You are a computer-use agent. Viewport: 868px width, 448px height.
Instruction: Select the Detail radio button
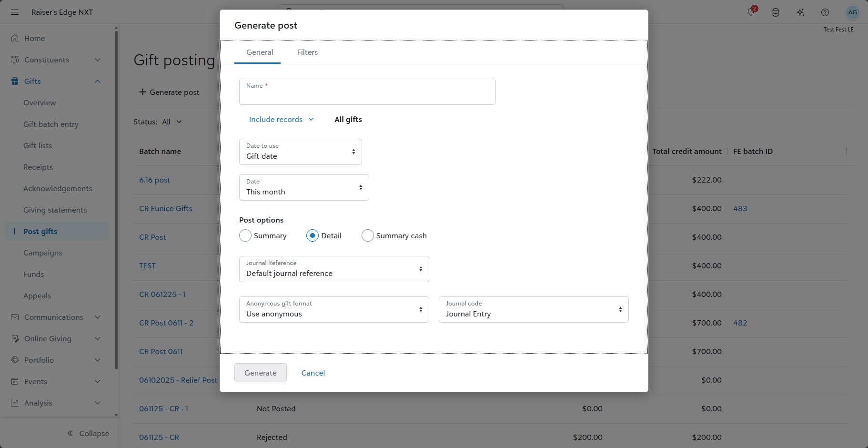[313, 235]
